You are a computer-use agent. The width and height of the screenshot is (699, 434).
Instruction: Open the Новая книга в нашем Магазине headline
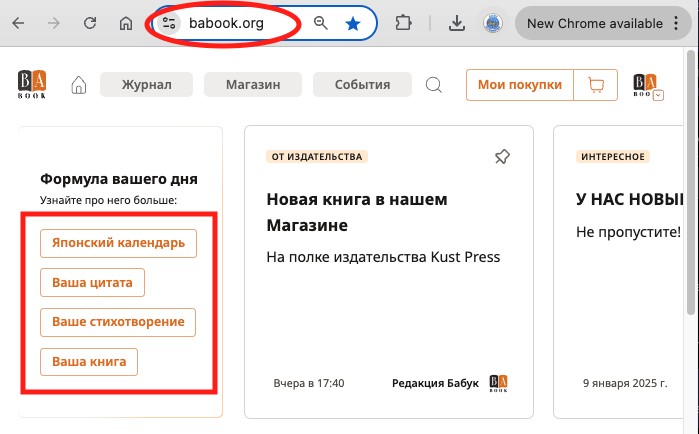[x=357, y=212]
